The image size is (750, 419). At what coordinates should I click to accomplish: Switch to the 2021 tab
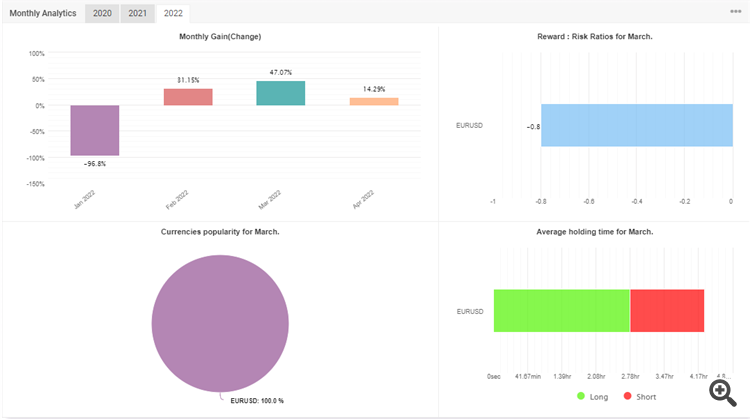pos(138,13)
